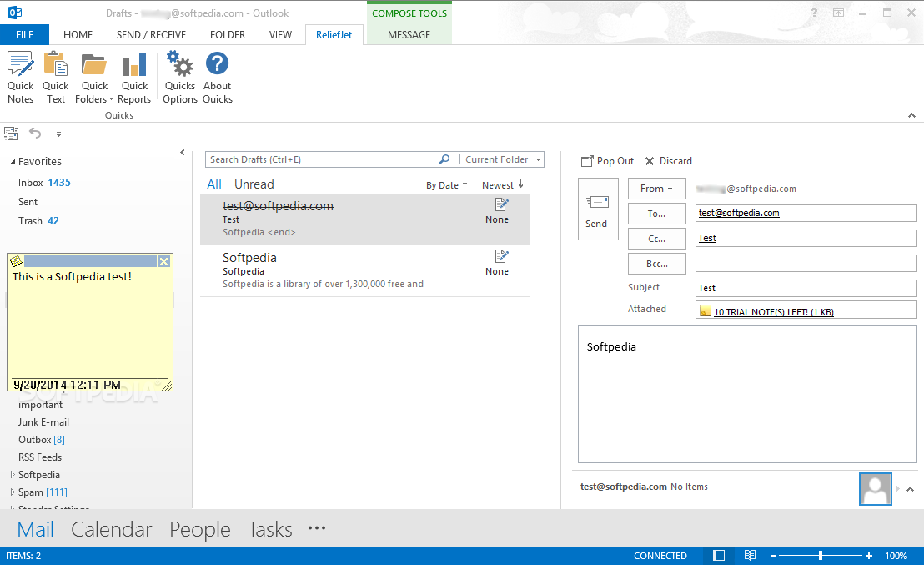Click the Cc... button

656,239
